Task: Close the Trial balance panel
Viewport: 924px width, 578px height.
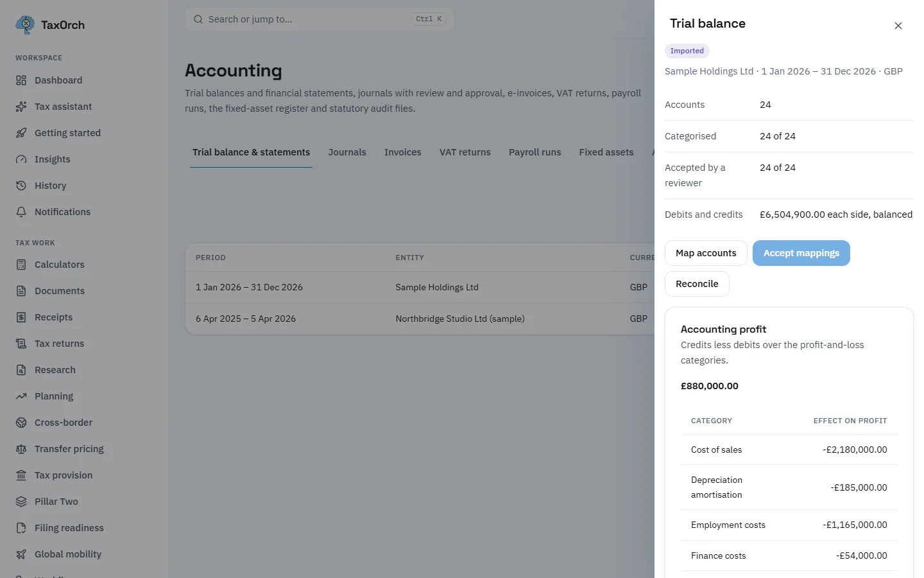Action: coord(898,26)
